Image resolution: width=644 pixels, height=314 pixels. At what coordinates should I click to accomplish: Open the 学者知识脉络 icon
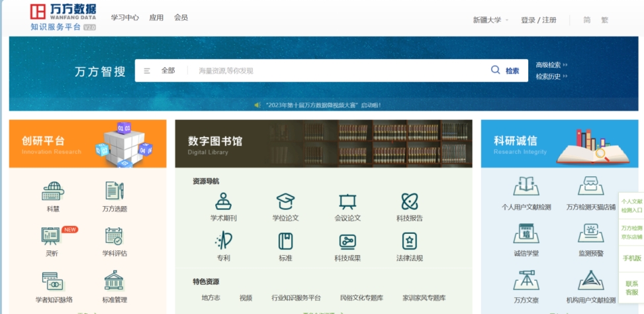click(x=54, y=281)
